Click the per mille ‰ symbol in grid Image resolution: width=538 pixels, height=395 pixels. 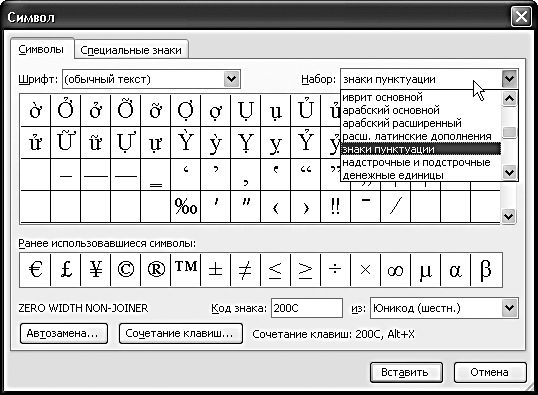tap(186, 207)
